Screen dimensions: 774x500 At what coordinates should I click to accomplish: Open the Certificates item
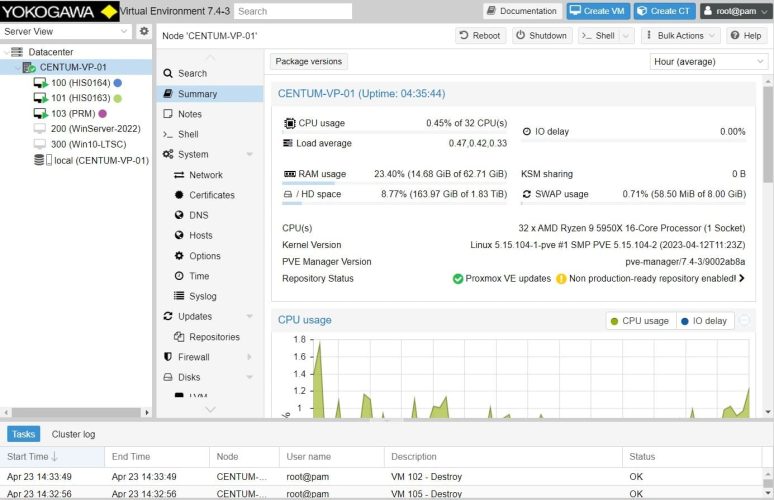point(212,195)
